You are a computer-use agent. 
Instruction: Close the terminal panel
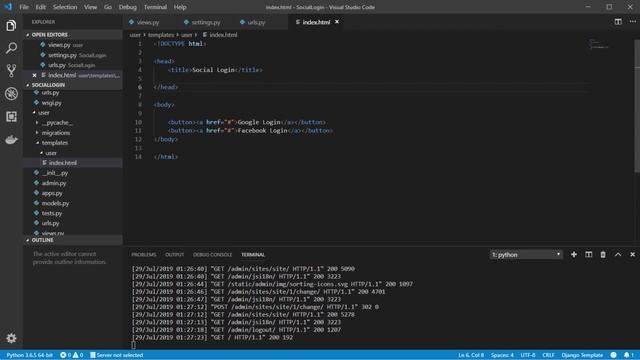[632, 254]
